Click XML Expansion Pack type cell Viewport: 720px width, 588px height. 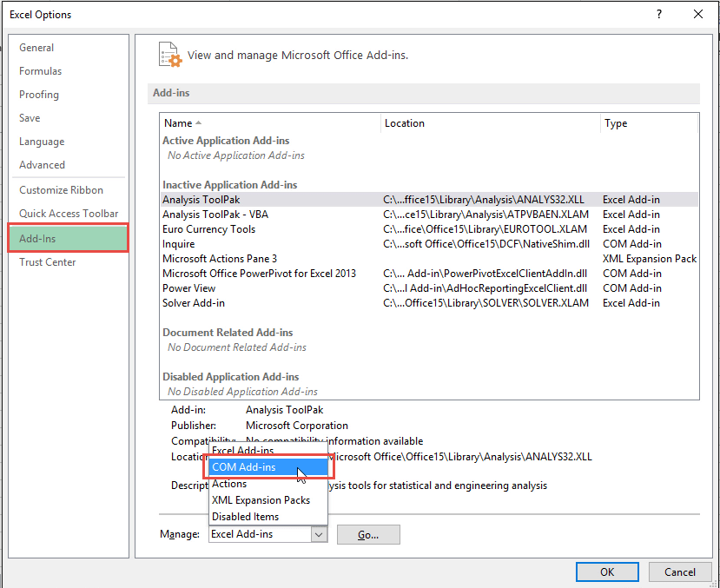(650, 259)
